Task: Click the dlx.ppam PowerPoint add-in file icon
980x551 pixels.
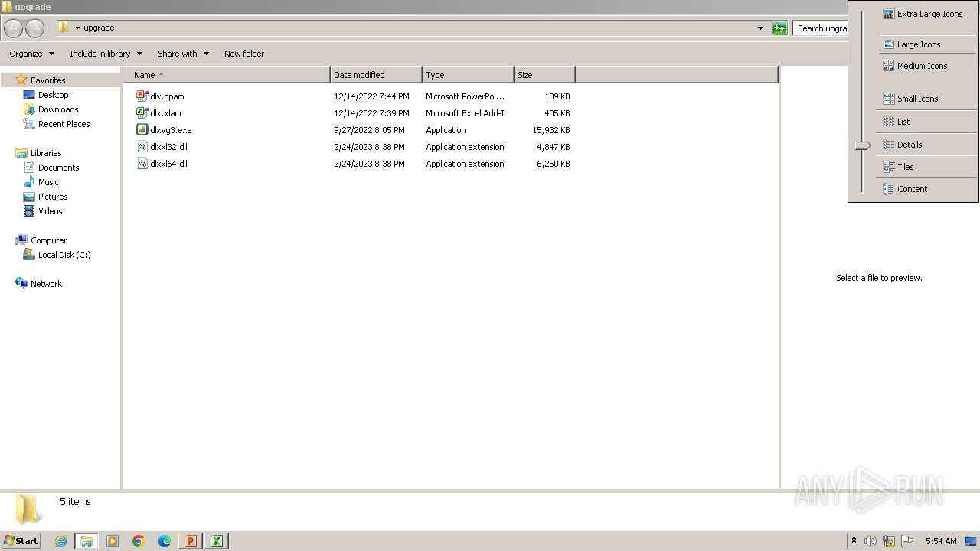Action: 142,96
